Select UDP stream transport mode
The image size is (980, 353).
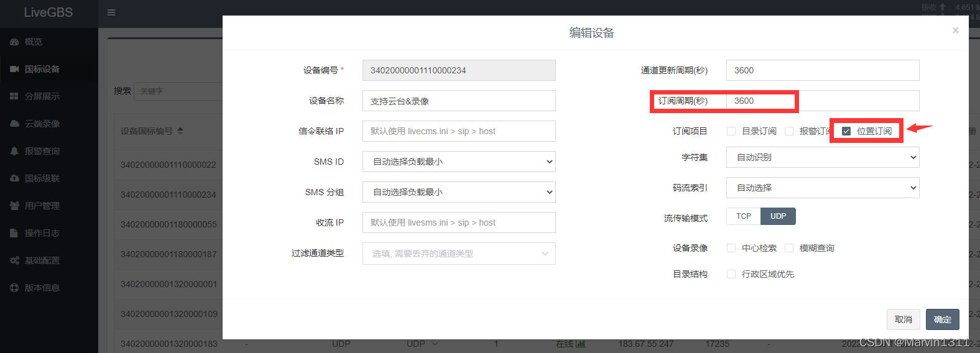coord(779,216)
